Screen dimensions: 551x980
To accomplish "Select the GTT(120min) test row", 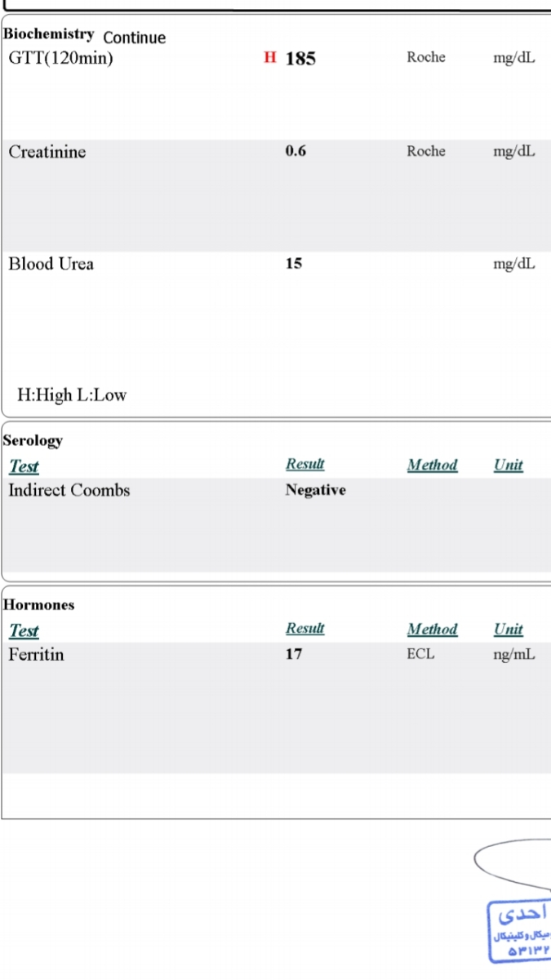I will pyautogui.click(x=276, y=58).
